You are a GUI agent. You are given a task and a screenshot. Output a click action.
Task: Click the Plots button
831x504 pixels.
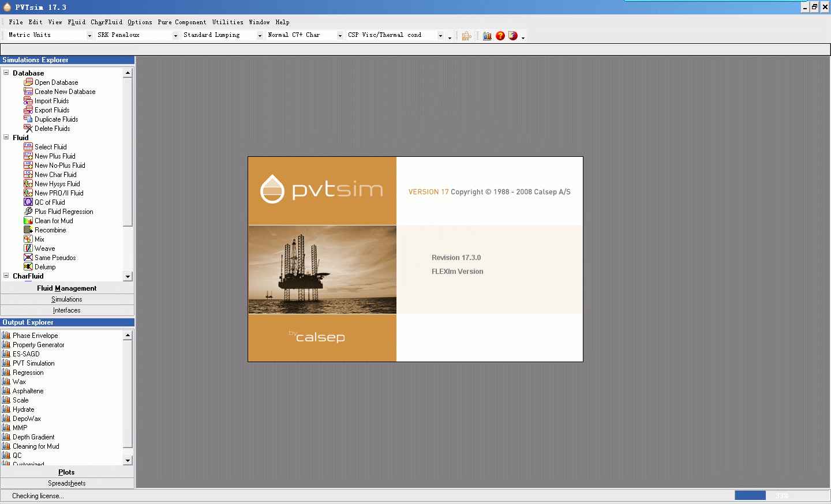click(x=67, y=472)
